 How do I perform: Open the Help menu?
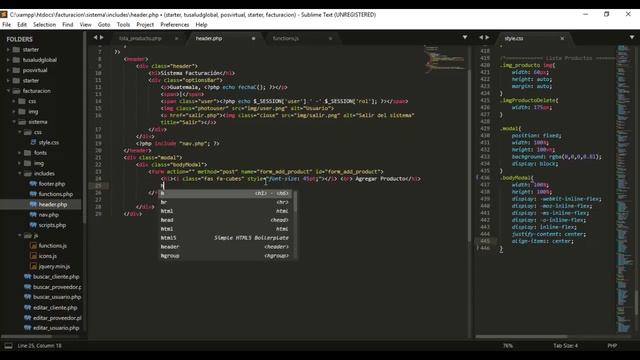point(201,24)
